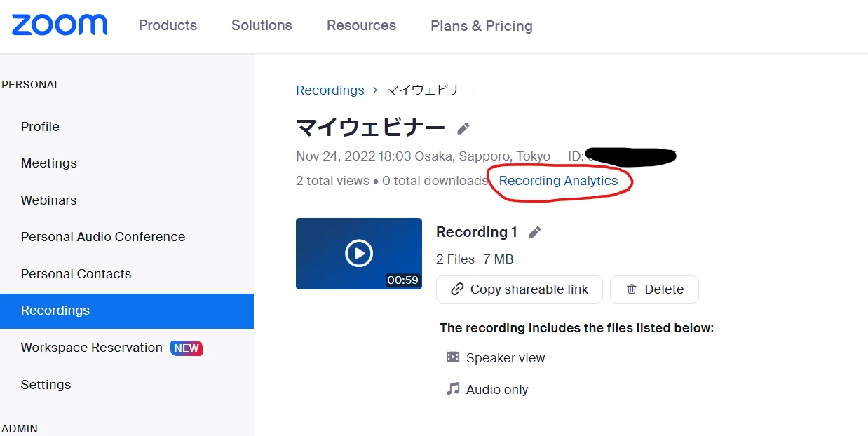Viewport: 868px width, 436px height.
Task: Open the Audio only file
Action: (x=497, y=390)
